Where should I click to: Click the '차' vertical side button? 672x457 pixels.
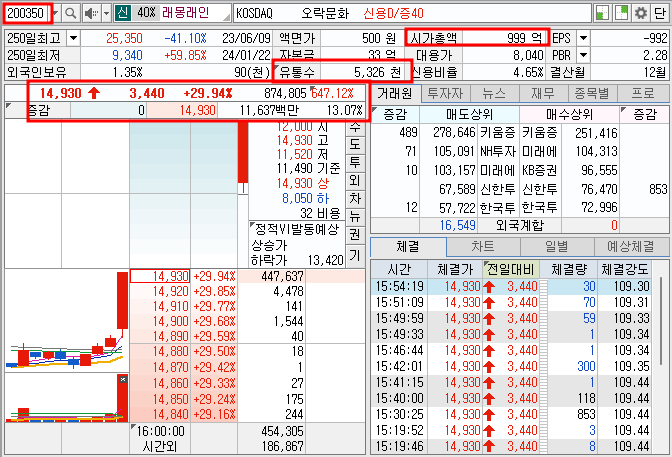click(x=355, y=198)
